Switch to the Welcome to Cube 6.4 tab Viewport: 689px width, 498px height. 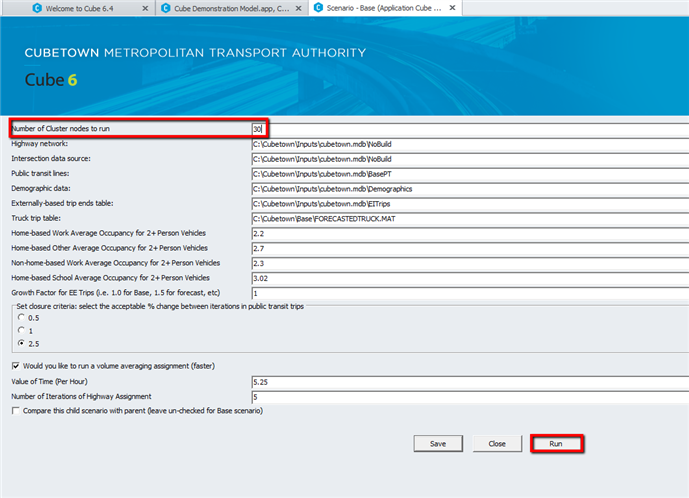(80, 8)
